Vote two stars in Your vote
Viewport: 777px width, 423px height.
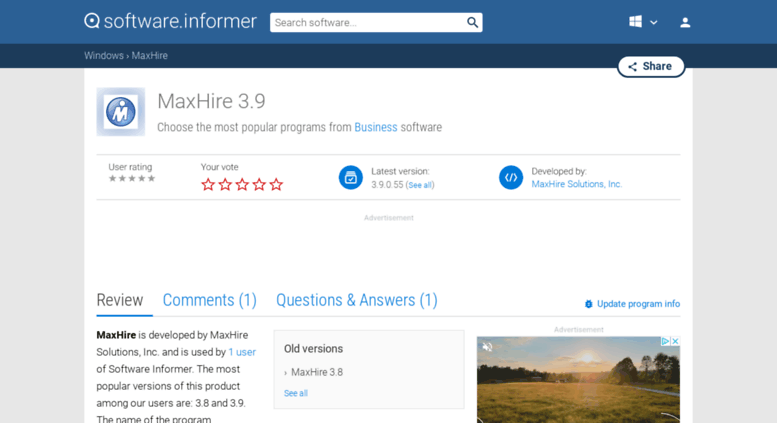(225, 185)
